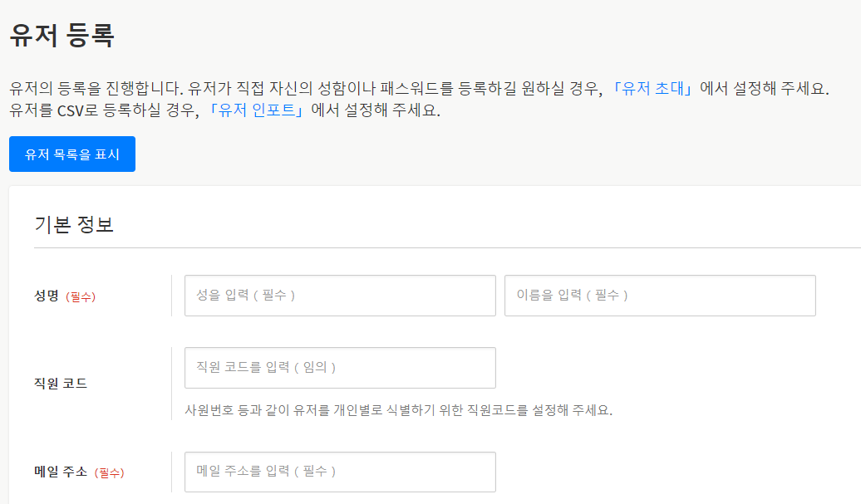The width and height of the screenshot is (861, 504).
Task: Click the 직원 코드를 입력 field
Action: 340,368
